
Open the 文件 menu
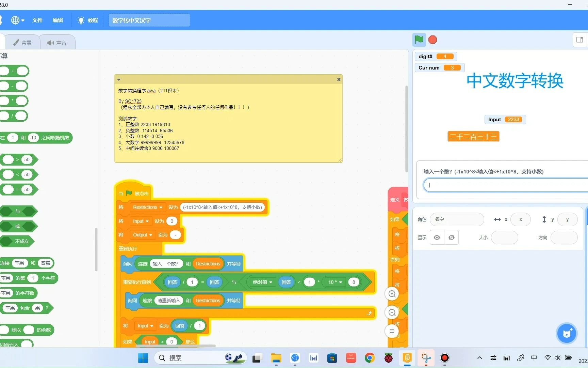[37, 20]
